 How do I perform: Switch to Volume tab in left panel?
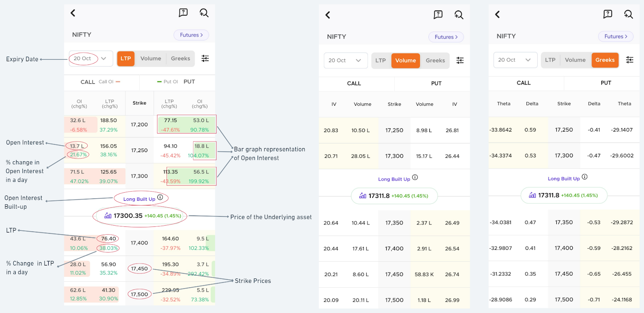coord(151,58)
